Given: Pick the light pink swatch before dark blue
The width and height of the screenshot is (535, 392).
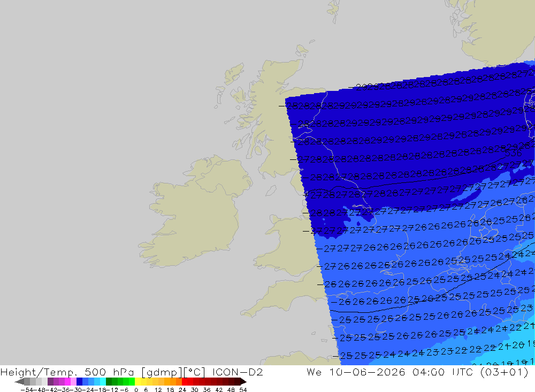Looking at the screenshot, I should [73, 381].
